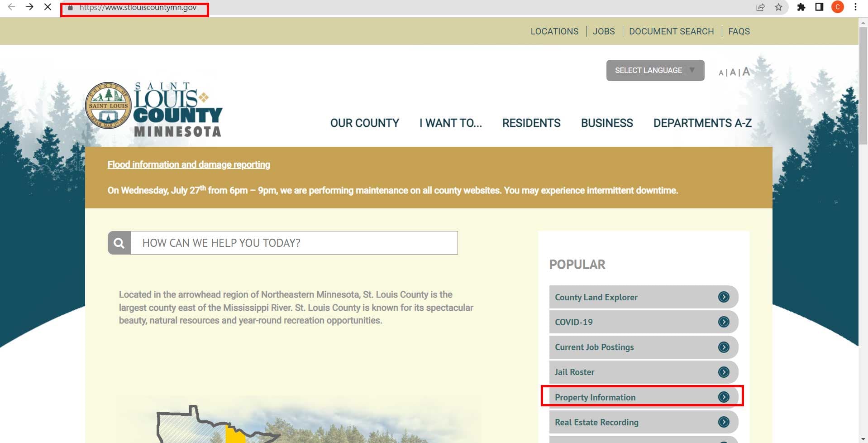Click the search magnifier icon
Image resolution: width=868 pixels, height=443 pixels.
(x=119, y=243)
